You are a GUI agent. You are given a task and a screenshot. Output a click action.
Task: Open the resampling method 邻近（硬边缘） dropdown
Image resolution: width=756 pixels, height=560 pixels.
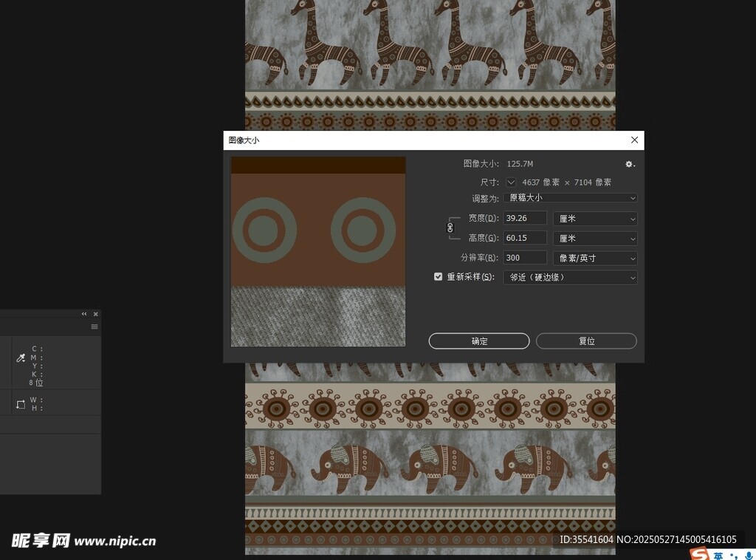[571, 277]
